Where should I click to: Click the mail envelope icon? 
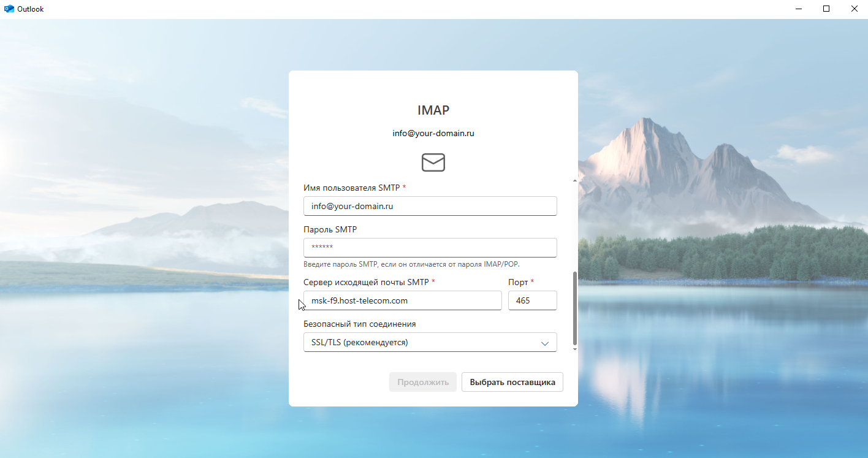click(x=433, y=162)
